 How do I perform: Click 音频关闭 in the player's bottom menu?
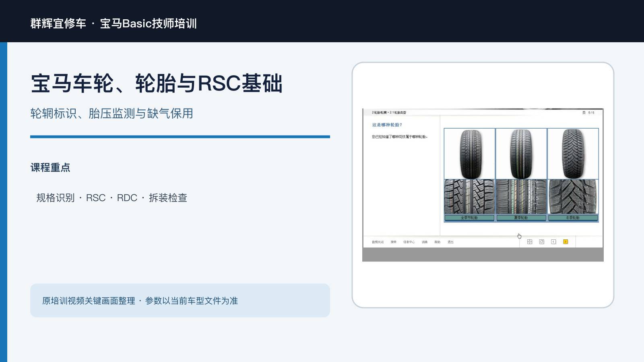[378, 242]
